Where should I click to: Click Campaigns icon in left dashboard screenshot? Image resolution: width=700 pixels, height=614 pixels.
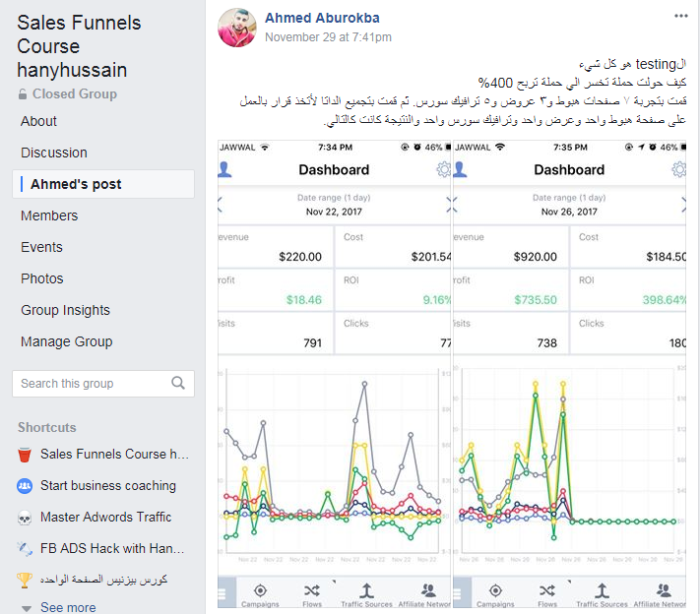260,590
